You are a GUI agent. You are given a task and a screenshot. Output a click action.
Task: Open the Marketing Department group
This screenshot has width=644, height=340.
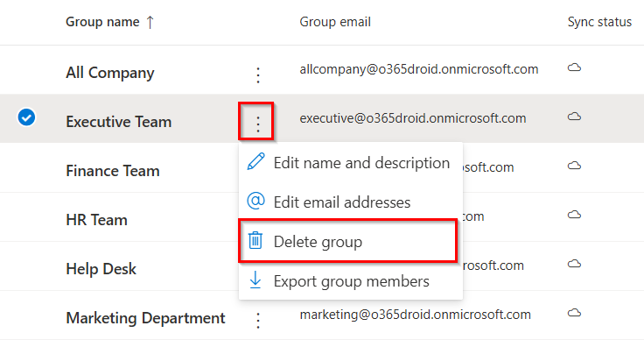[146, 318]
